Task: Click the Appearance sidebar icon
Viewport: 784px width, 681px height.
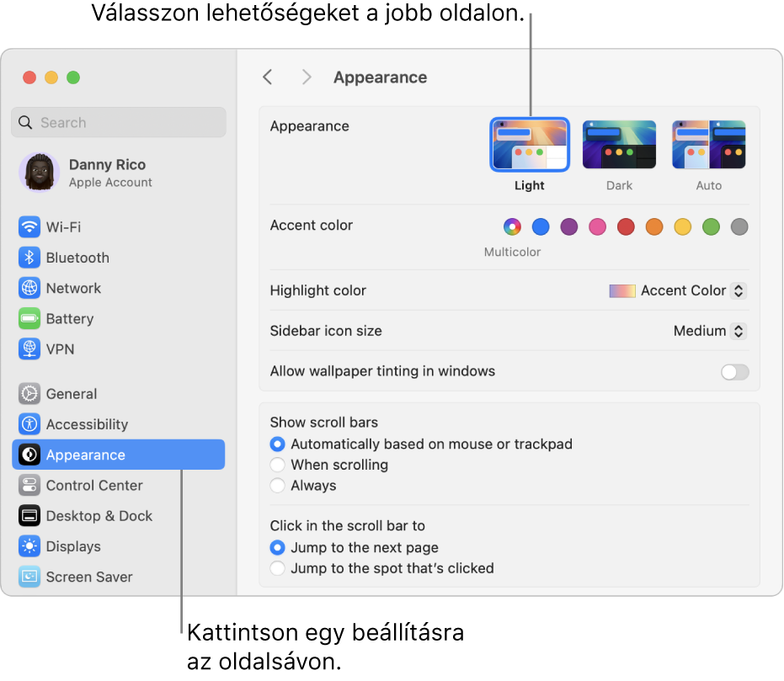Action: click(x=29, y=455)
